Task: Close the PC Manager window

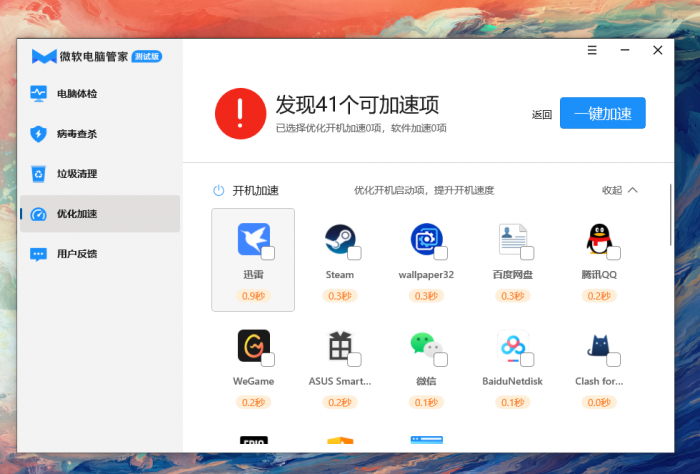Action: [658, 50]
